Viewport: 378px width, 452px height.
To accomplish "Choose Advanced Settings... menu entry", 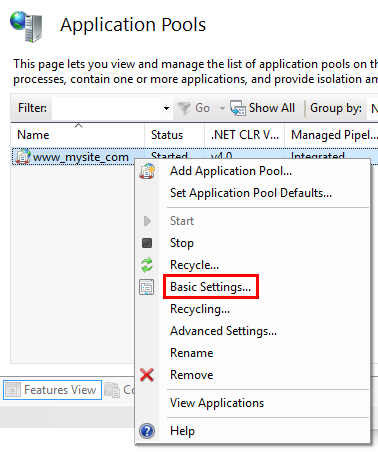I will pos(223,331).
